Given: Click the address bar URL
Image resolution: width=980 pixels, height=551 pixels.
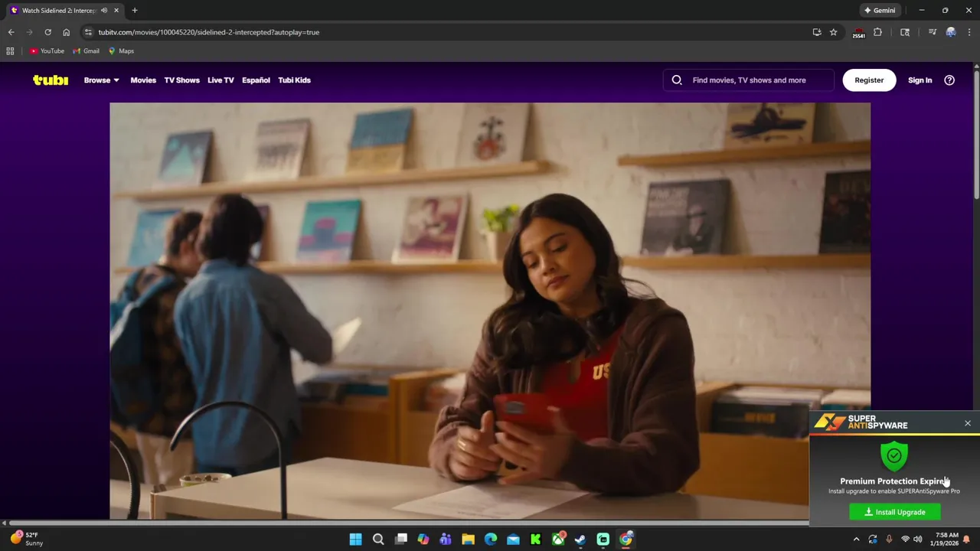Looking at the screenshot, I should point(209,32).
